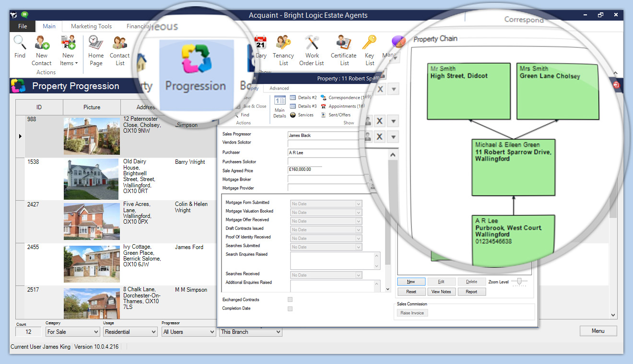This screenshot has height=364, width=633.
Task: Expand arrow beside Vendors Solicitor X button
Action: (393, 137)
